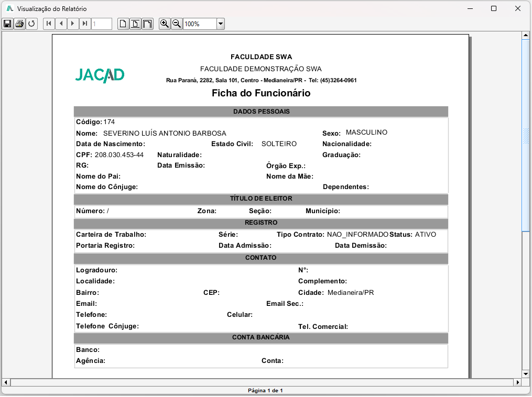The width and height of the screenshot is (532, 397).
Task: Go to the next page
Action: click(x=73, y=24)
